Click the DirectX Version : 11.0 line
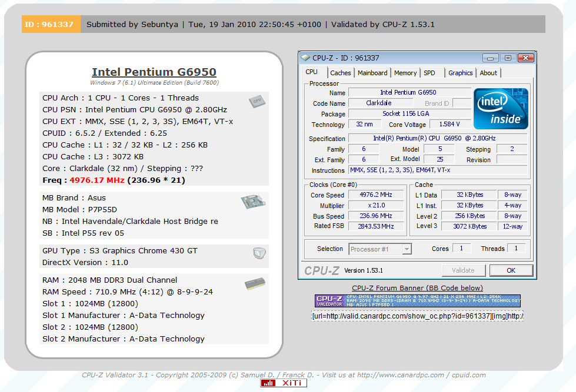 coord(85,263)
